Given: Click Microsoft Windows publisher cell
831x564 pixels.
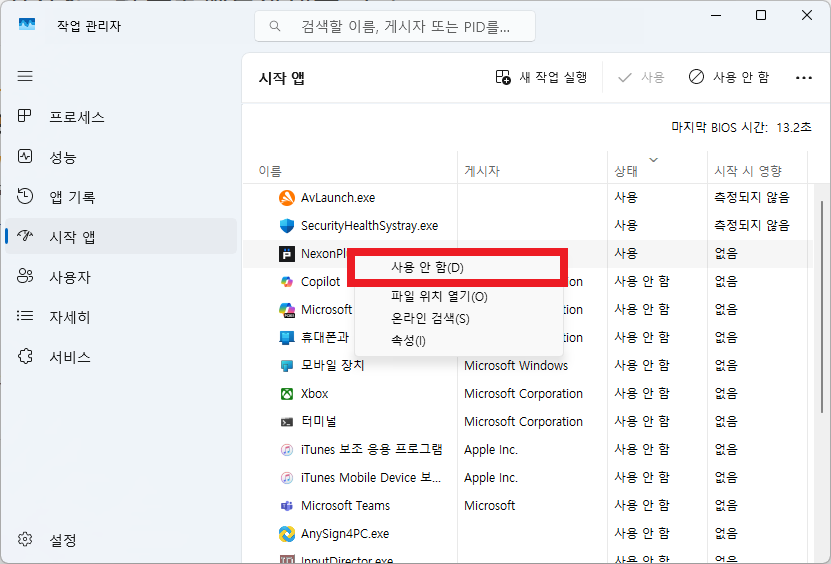Looking at the screenshot, I should 516,366.
